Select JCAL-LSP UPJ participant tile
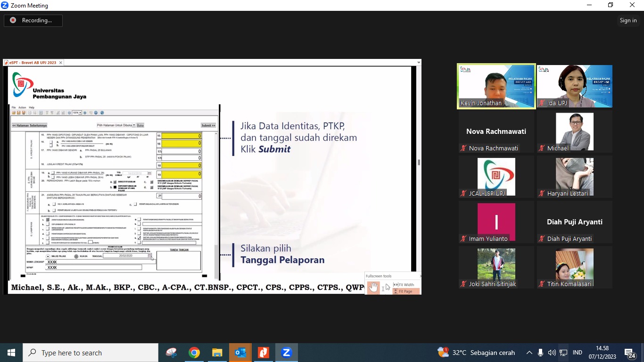This screenshot has width=644, height=362. (496, 177)
